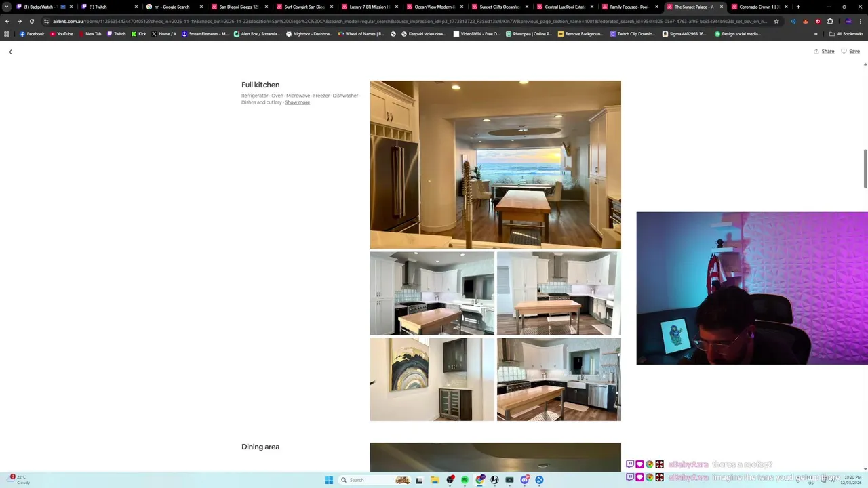Open the Design social media bookmark
The height and width of the screenshot is (488, 868).
coord(738,34)
